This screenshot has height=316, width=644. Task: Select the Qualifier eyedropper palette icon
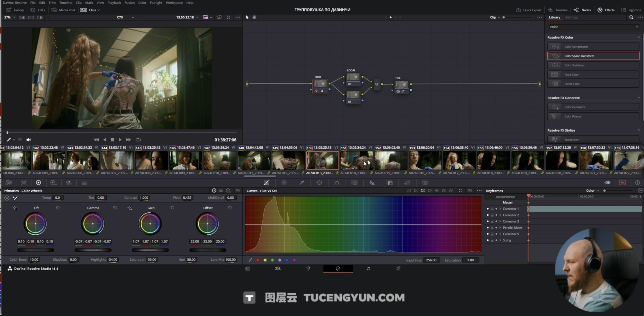[302, 183]
